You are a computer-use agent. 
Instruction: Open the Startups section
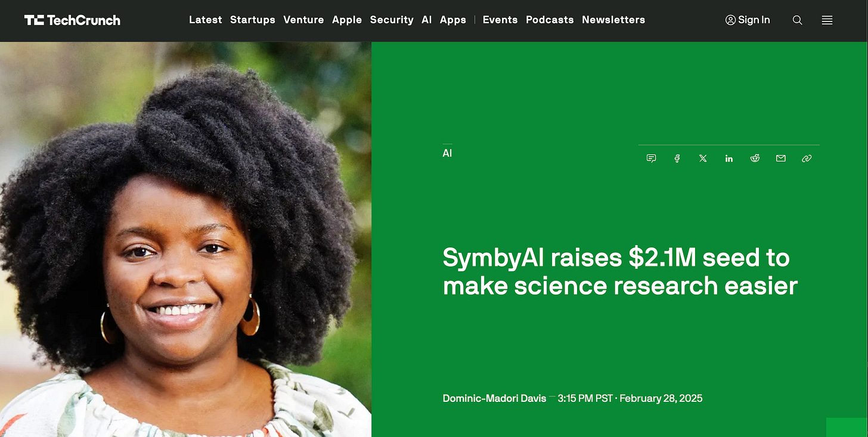click(x=253, y=20)
